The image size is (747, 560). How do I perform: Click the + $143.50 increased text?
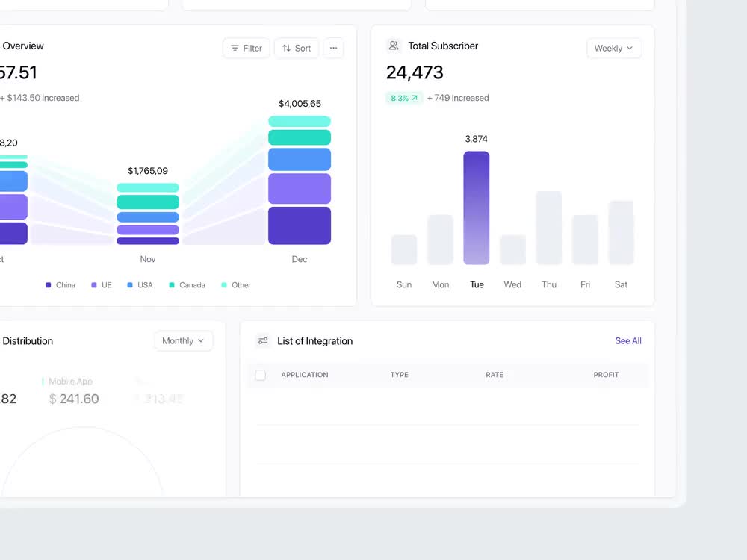point(40,98)
